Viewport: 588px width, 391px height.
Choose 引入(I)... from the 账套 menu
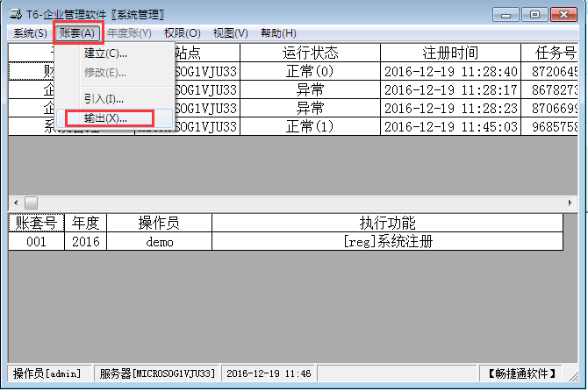104,99
